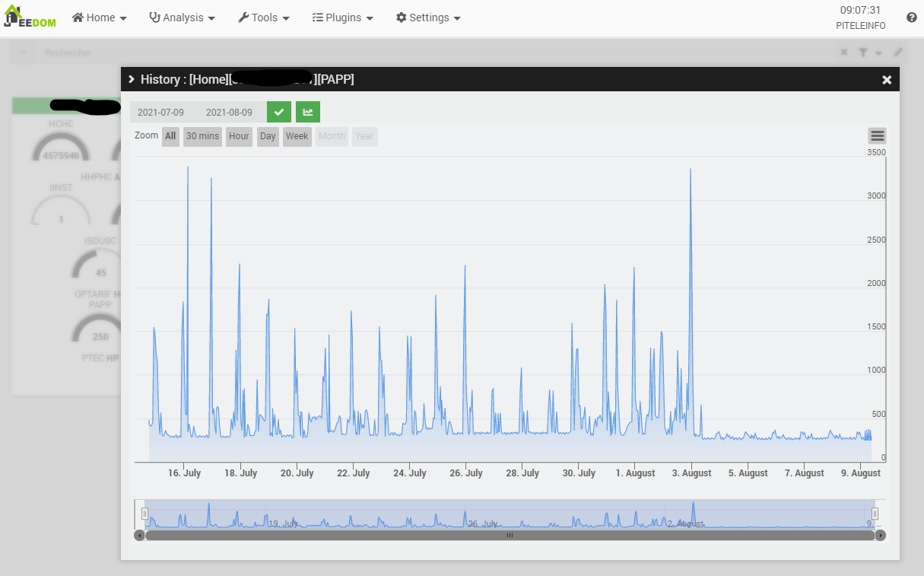Set chart zoom to Week

pos(297,136)
